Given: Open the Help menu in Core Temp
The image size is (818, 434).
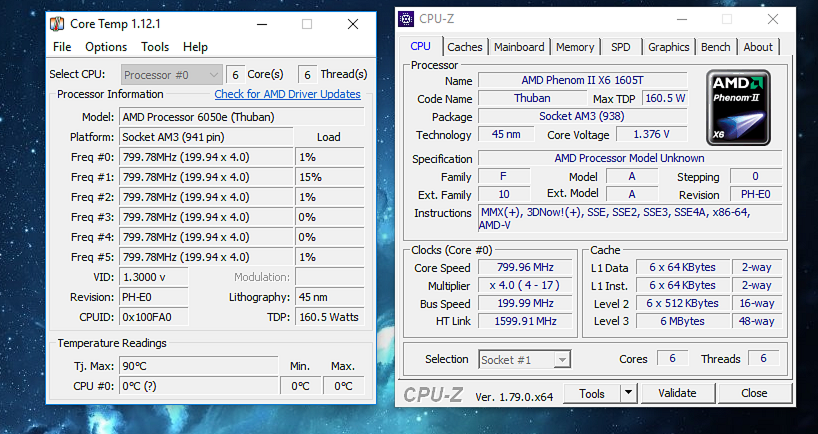Looking at the screenshot, I should coord(195,47).
